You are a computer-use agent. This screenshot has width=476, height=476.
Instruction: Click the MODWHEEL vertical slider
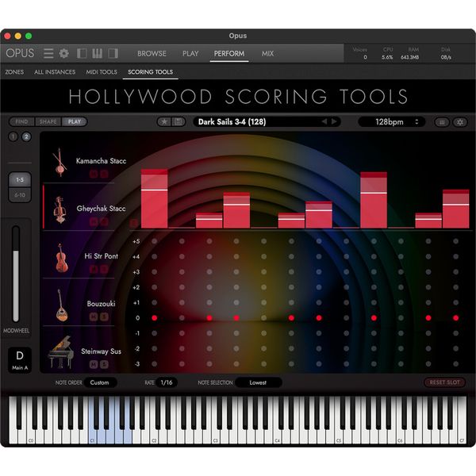click(x=16, y=274)
